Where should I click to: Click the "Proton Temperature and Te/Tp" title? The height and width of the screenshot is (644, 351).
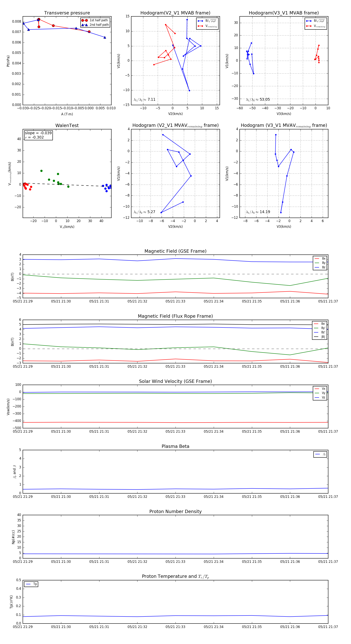(x=175, y=576)
